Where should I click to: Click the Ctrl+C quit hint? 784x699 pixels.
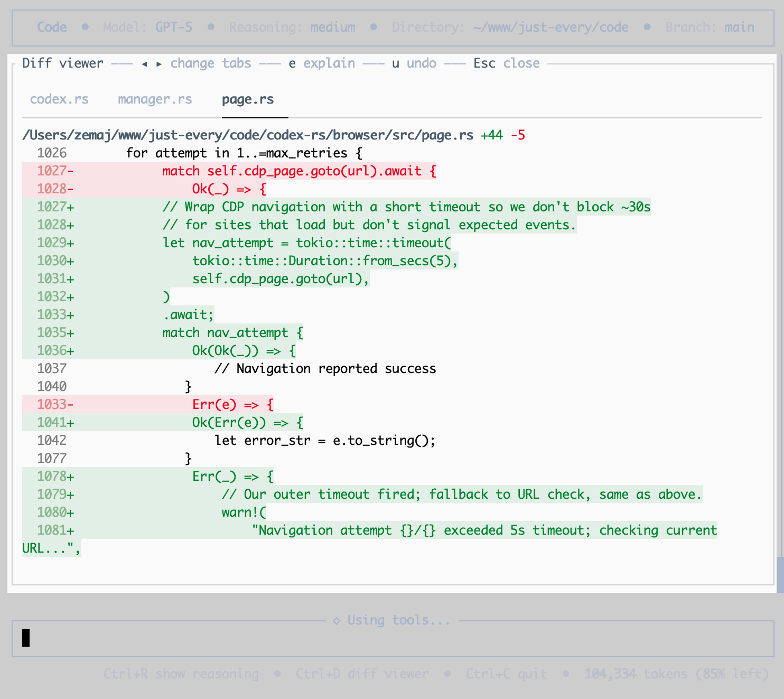507,674
